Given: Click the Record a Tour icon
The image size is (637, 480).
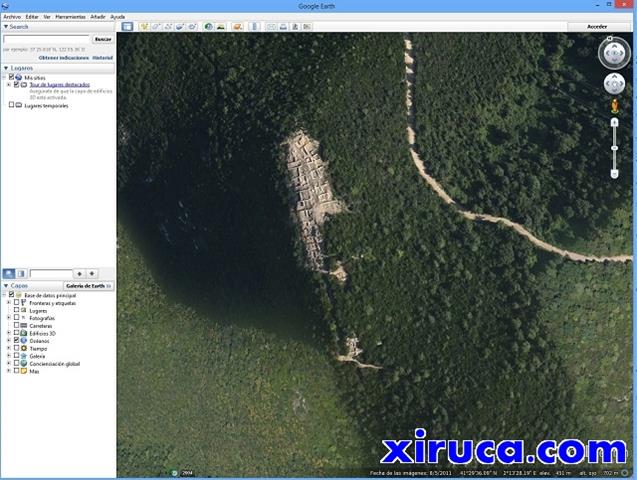Looking at the screenshot, I should 192,27.
